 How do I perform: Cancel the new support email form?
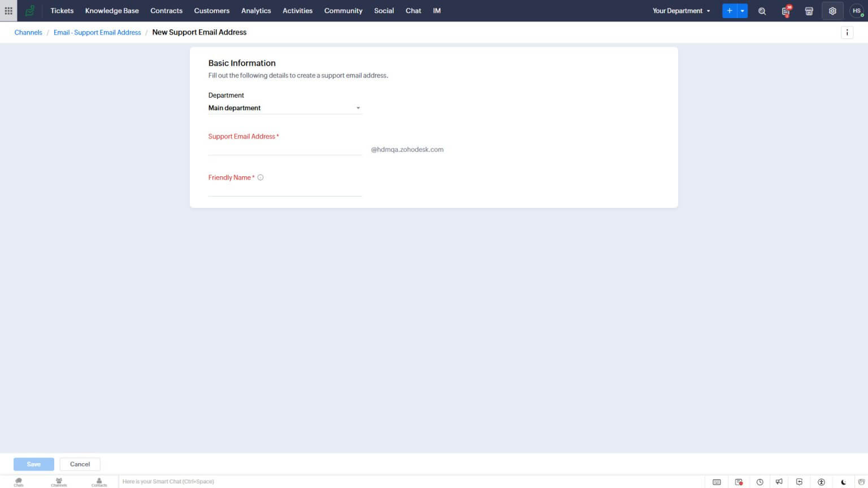point(80,464)
